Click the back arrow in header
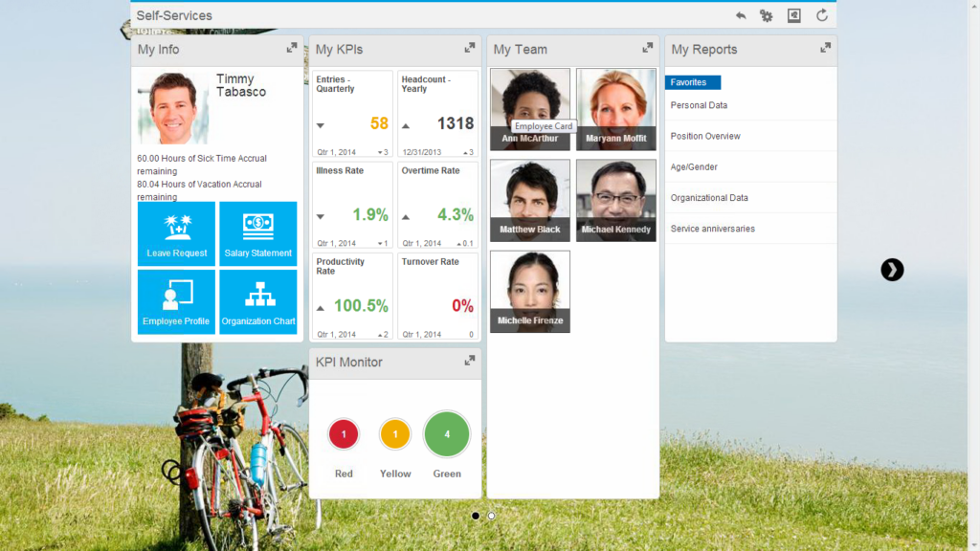Viewport: 980px width, 551px height. tap(741, 15)
